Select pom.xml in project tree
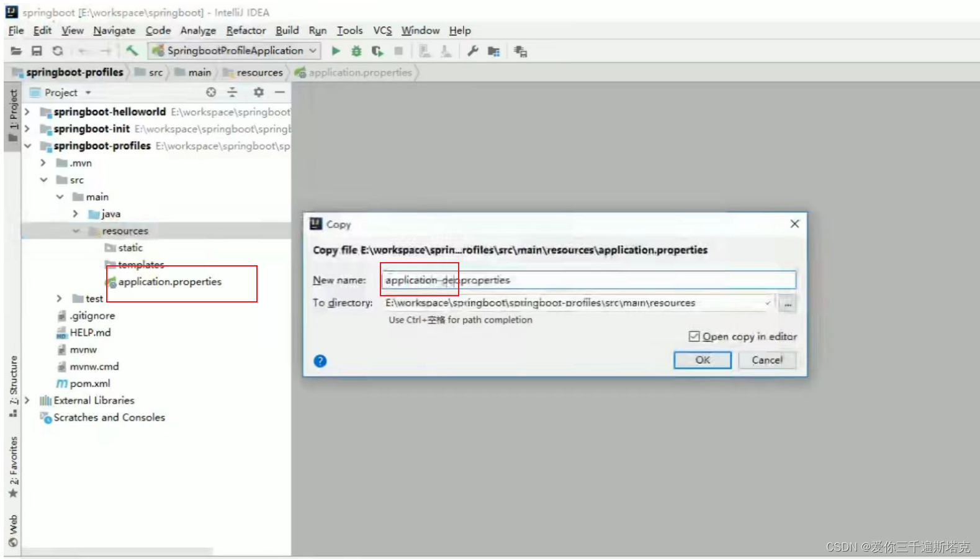980x559 pixels. coord(84,384)
